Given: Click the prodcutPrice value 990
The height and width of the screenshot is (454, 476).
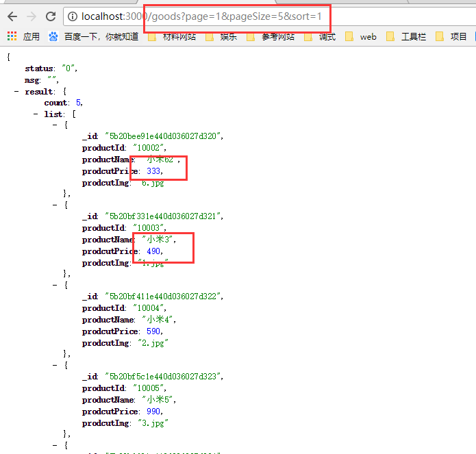Looking at the screenshot, I should pyautogui.click(x=153, y=412).
